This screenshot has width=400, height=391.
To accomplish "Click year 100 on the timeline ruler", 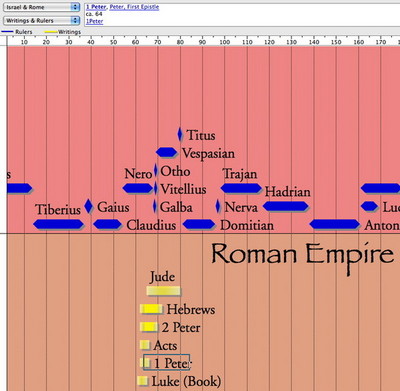I will (x=225, y=42).
